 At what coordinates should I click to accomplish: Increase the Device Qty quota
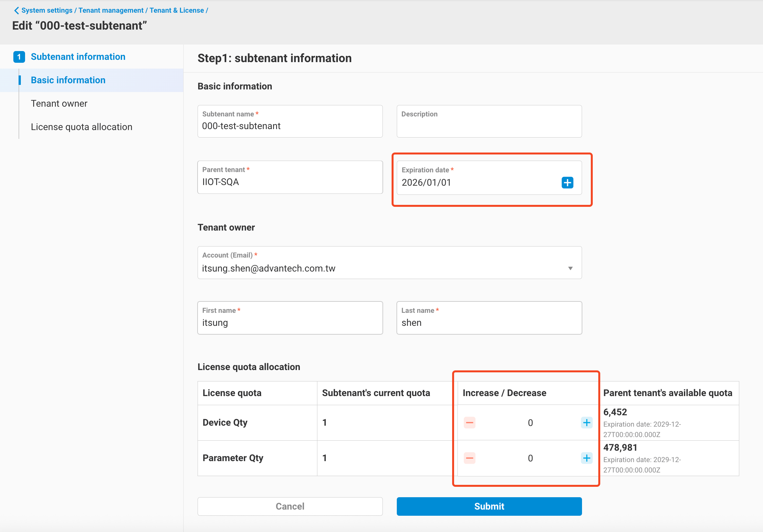pyautogui.click(x=587, y=423)
